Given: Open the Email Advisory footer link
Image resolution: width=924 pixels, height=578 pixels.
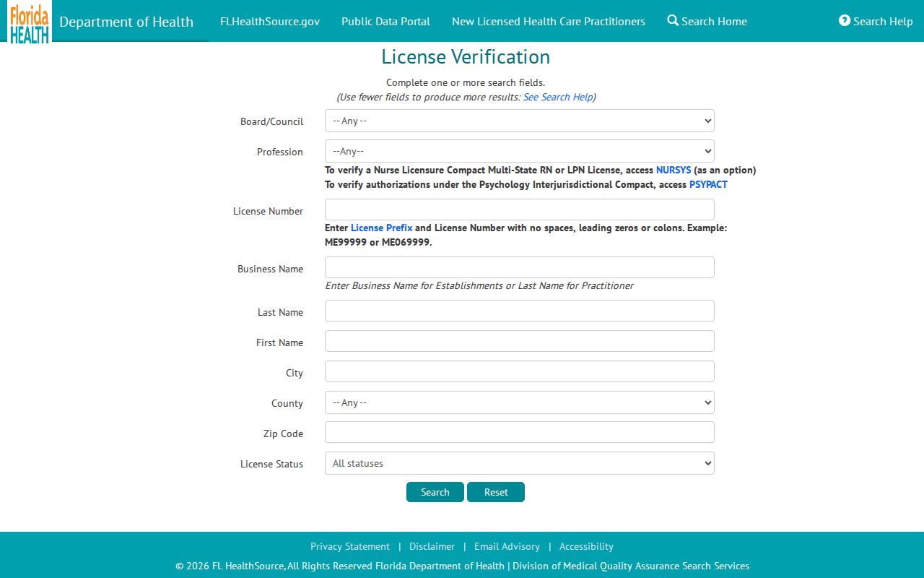Looking at the screenshot, I should tap(507, 546).
